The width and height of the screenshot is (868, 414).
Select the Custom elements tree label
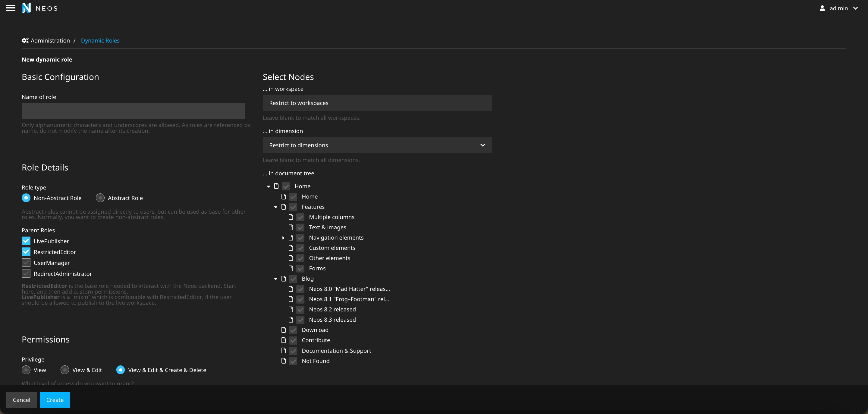pyautogui.click(x=332, y=248)
